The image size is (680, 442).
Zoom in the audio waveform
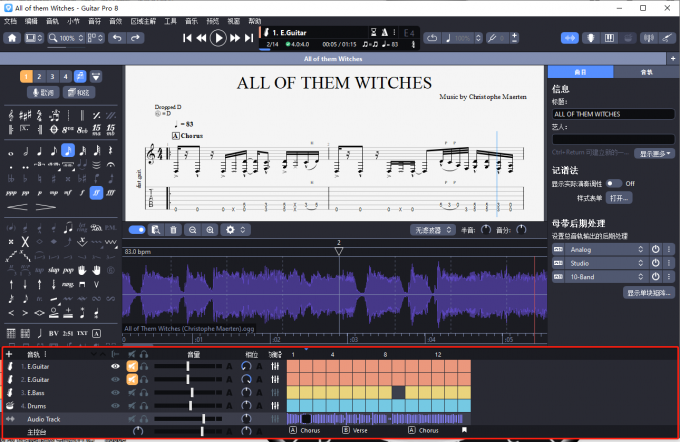(x=210, y=230)
